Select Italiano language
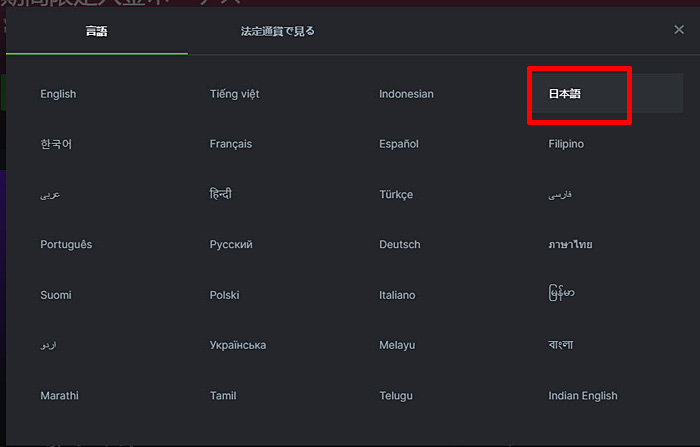The image size is (700, 447). coord(397,295)
